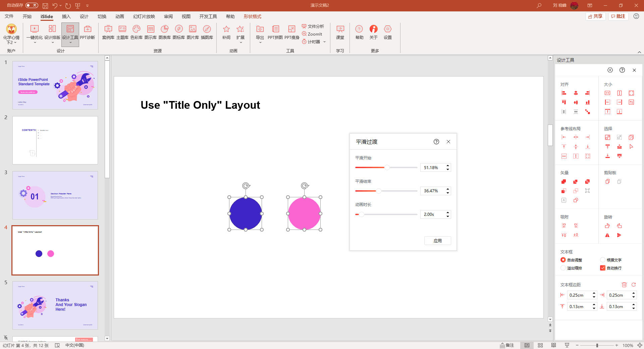Open the 计时器 dropdown arrow
This screenshot has height=349, width=644.
(324, 42)
